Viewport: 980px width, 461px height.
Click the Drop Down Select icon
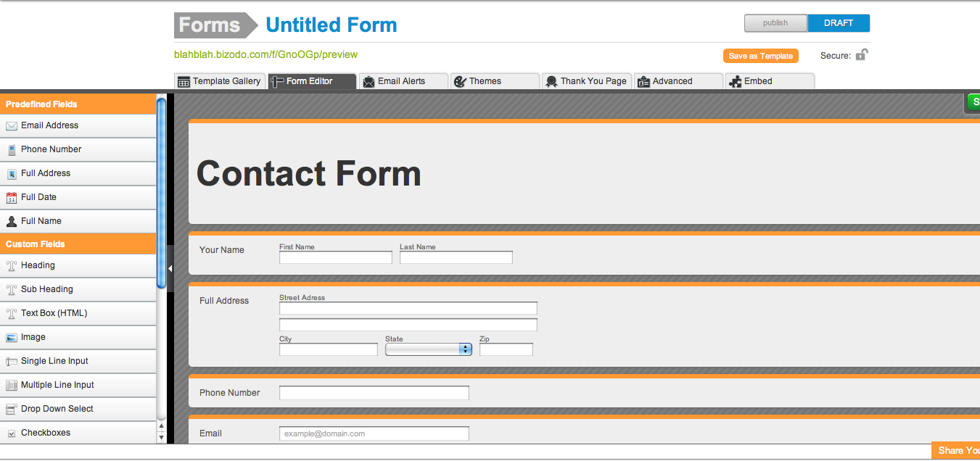12,410
